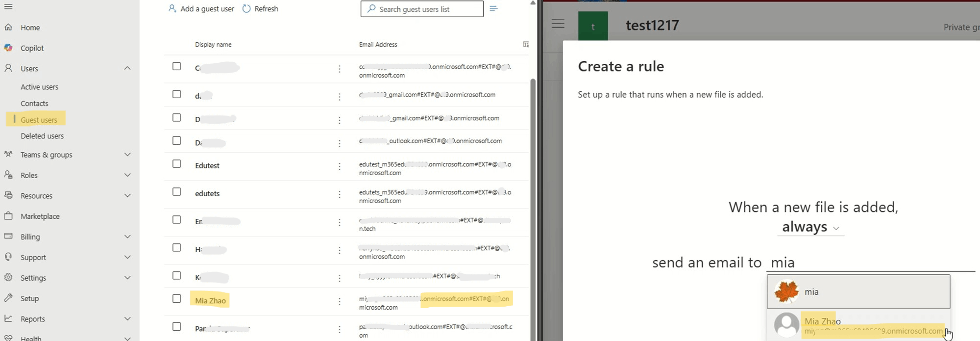This screenshot has height=341, width=980.
Task: Open the SharePoint hamburger menu in test1217 window
Action: 558,24
